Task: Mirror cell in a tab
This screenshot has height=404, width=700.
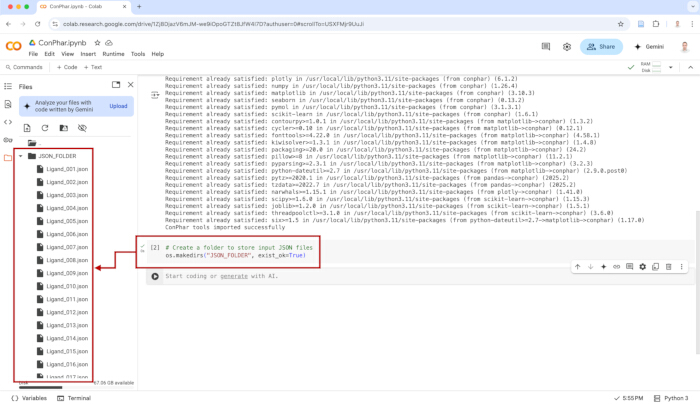Action: [x=655, y=267]
